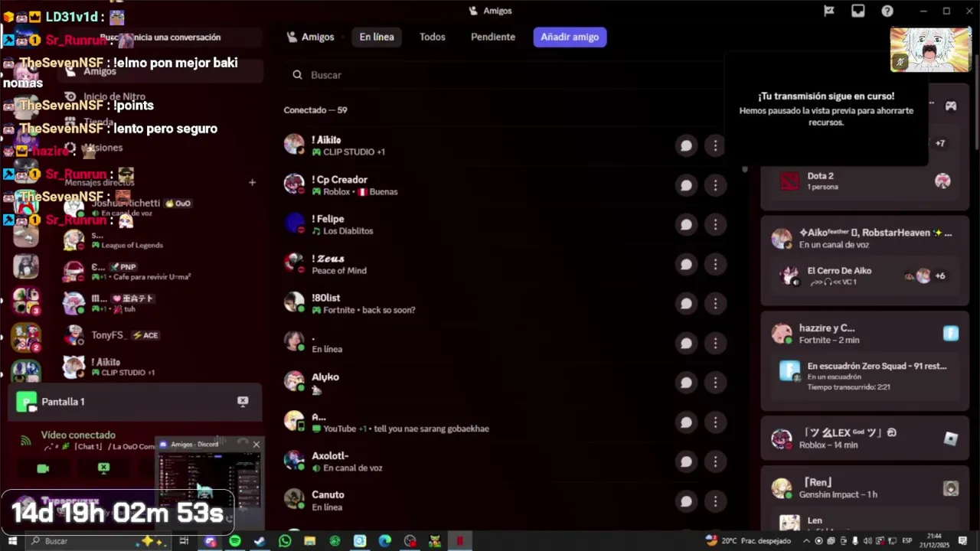Open Microsoft Edge from the taskbar
This screenshot has width=980, height=551.
coord(384,541)
